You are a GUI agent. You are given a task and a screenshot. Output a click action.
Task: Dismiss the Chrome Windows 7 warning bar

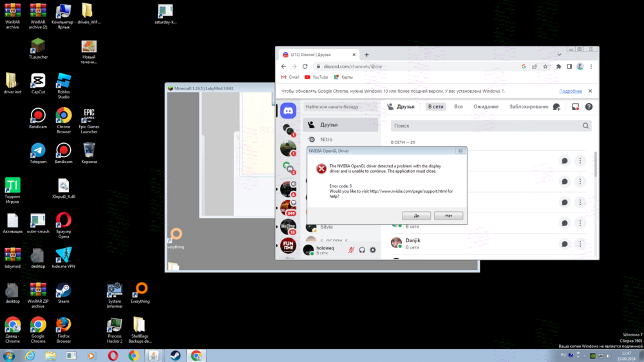(590, 91)
